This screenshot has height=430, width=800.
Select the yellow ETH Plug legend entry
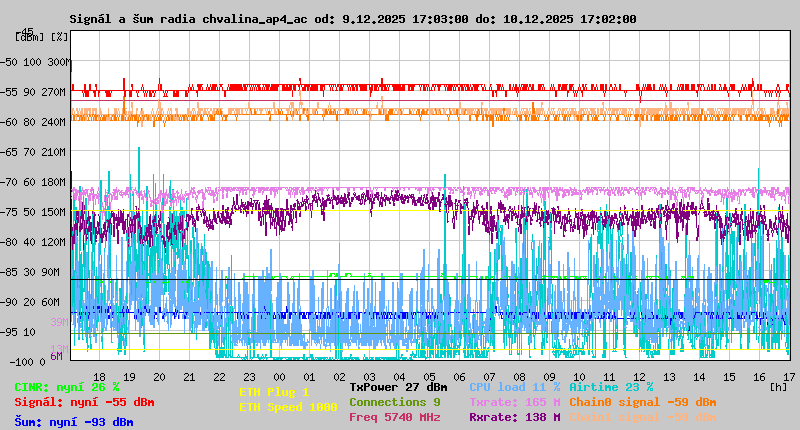pyautogui.click(x=274, y=392)
